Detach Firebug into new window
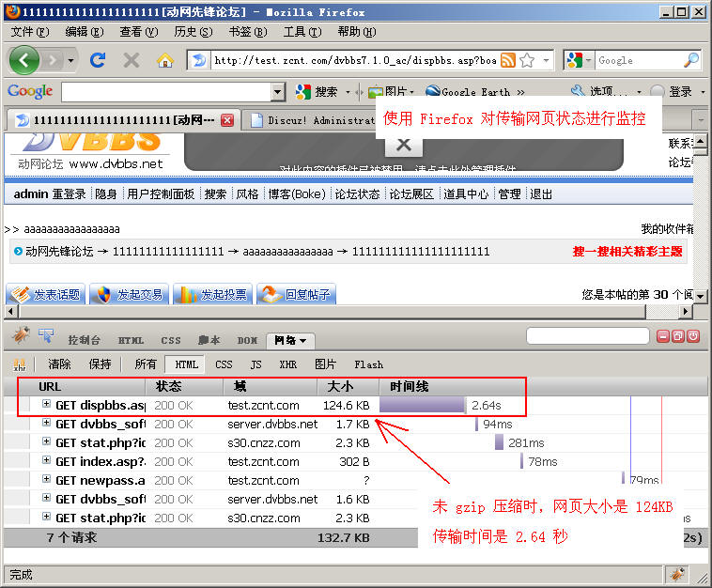 (x=678, y=336)
